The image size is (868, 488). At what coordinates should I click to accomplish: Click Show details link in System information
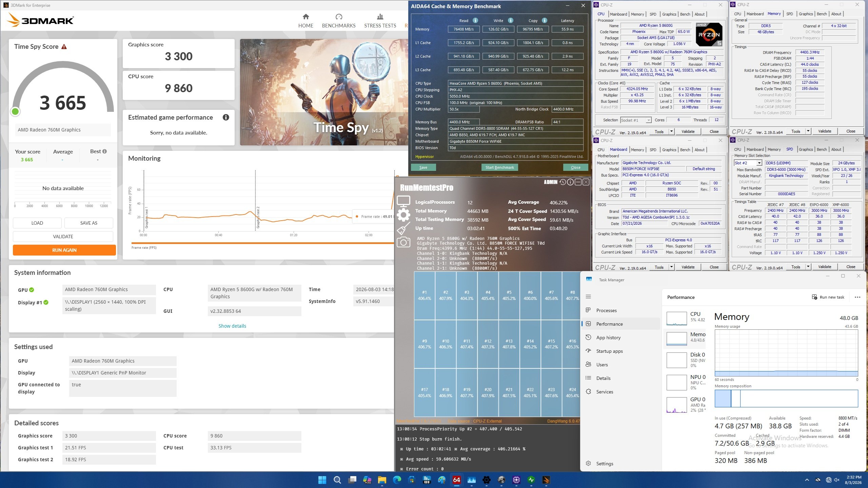(x=232, y=326)
